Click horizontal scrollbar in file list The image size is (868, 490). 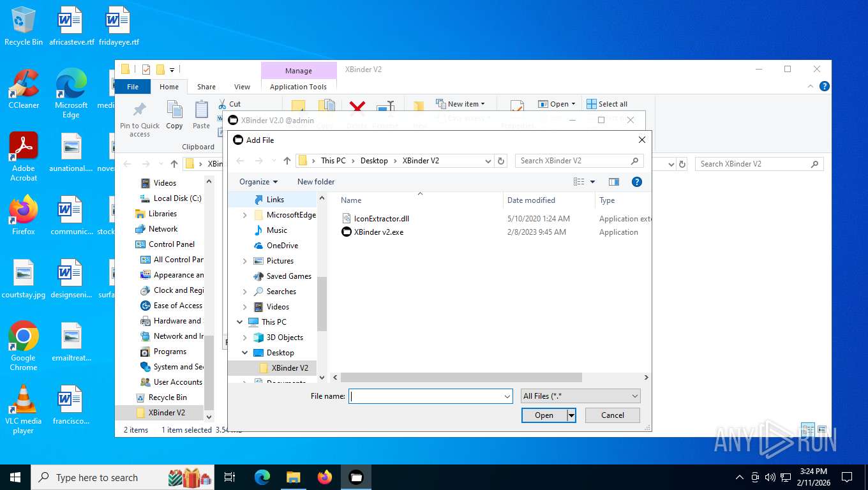point(461,378)
